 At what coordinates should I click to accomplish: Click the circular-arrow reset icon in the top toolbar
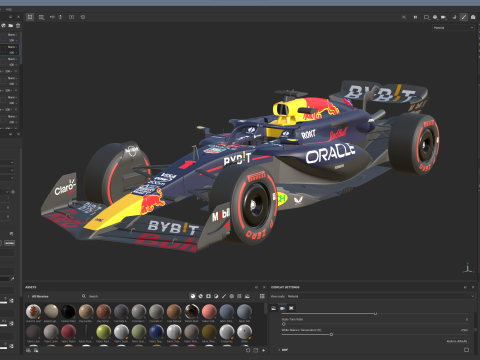pos(83,17)
